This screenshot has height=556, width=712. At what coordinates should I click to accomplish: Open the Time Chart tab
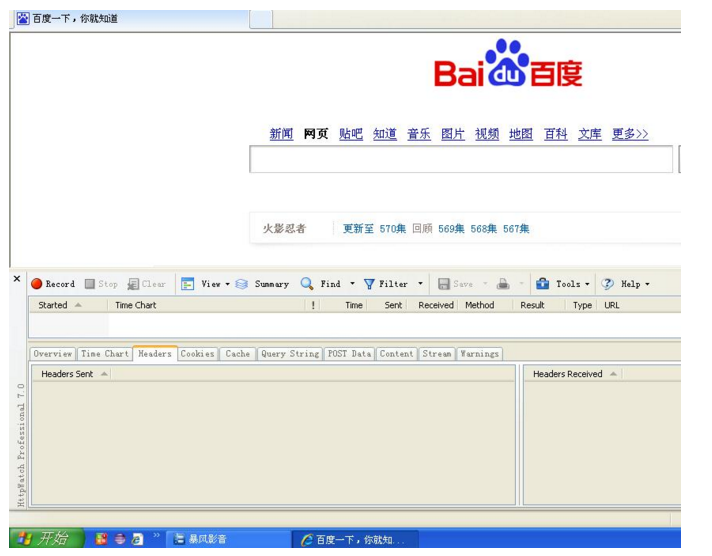[105, 353]
